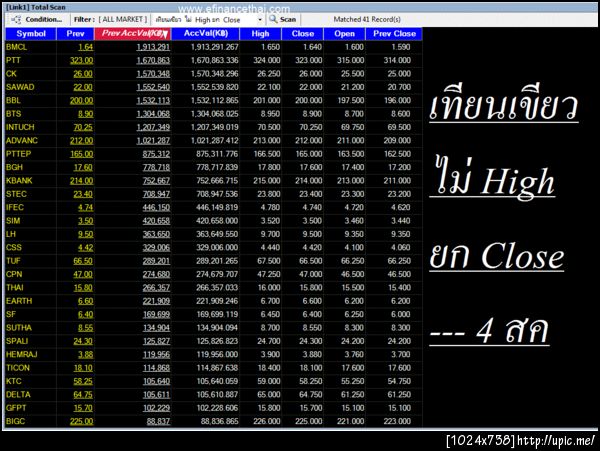Select the KTC symbol

(13, 382)
